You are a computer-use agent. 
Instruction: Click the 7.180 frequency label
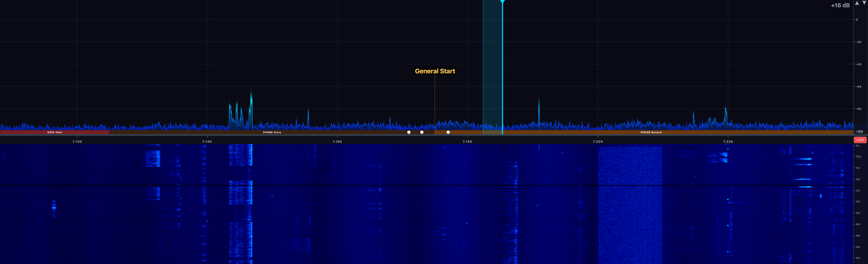[x=467, y=142]
